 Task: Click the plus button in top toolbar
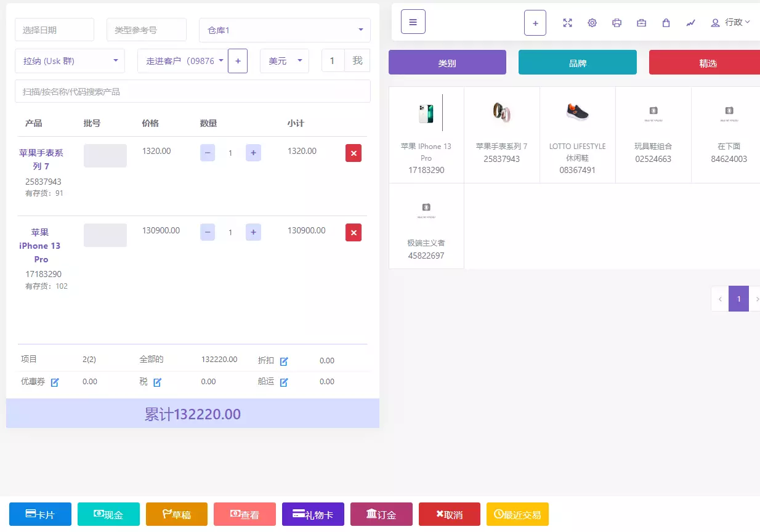(x=535, y=23)
